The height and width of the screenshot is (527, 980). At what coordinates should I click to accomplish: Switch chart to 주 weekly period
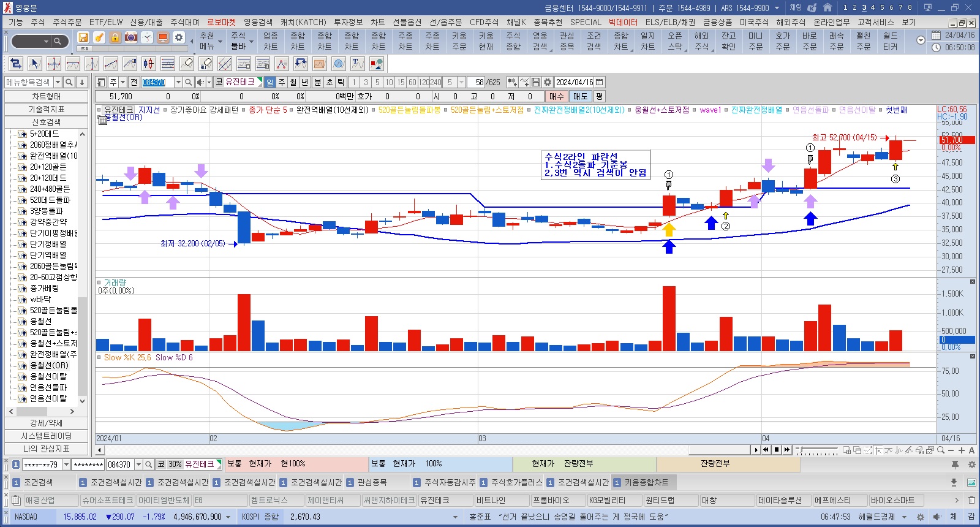pyautogui.click(x=282, y=82)
